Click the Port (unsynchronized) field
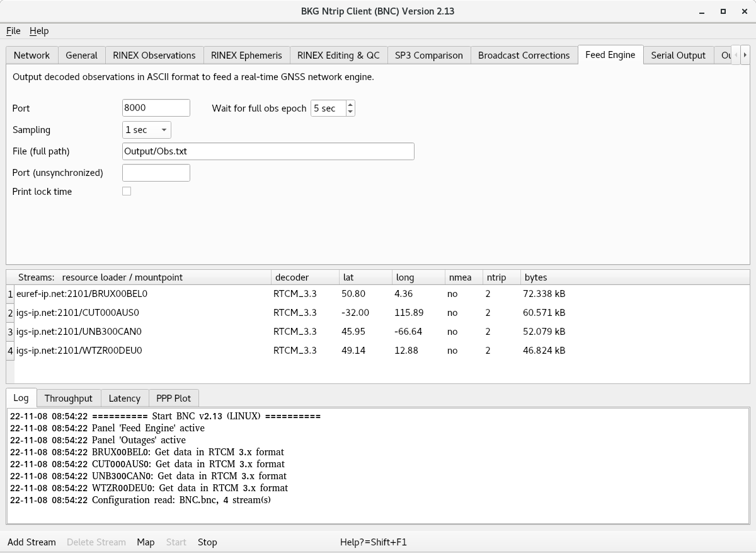 click(156, 173)
